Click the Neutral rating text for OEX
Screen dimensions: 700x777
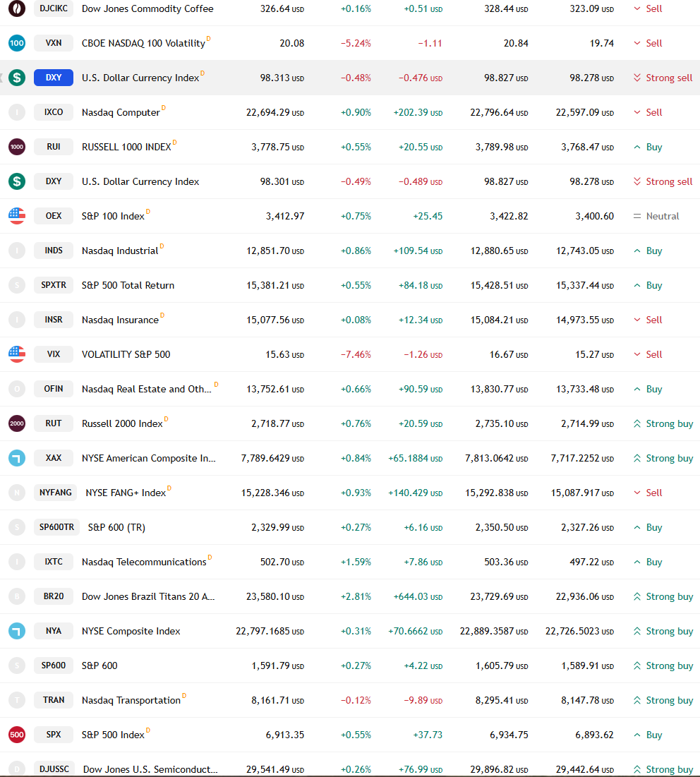tap(663, 216)
